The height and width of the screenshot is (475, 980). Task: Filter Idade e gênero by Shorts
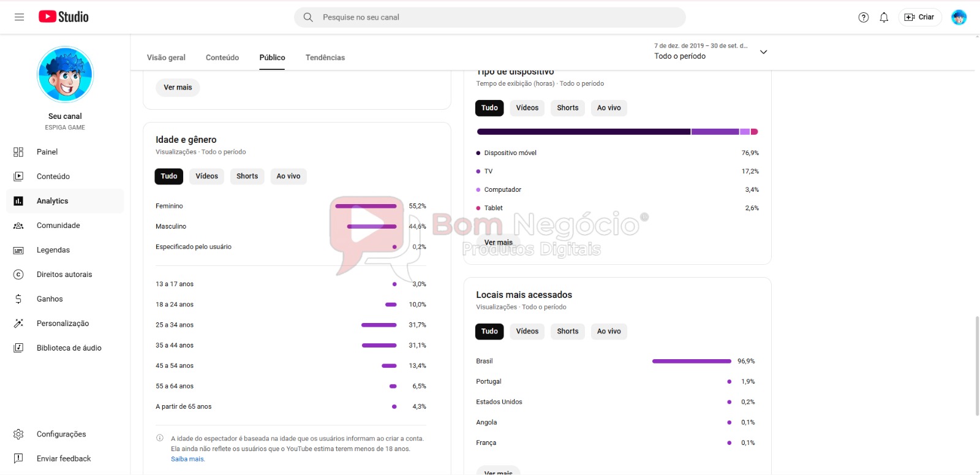(247, 177)
